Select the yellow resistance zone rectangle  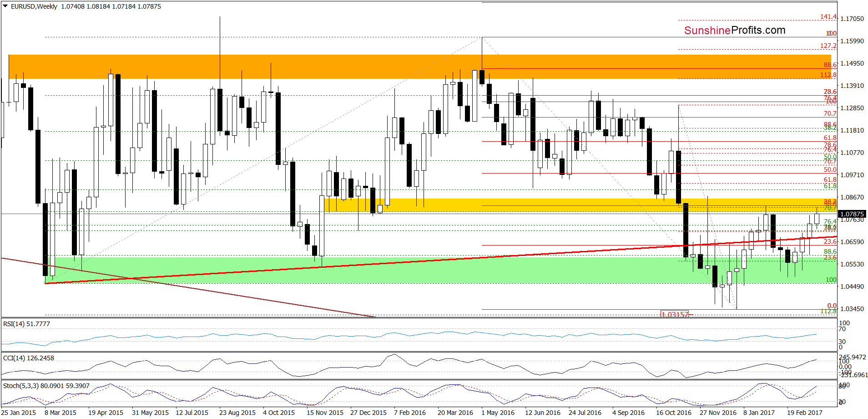580,205
